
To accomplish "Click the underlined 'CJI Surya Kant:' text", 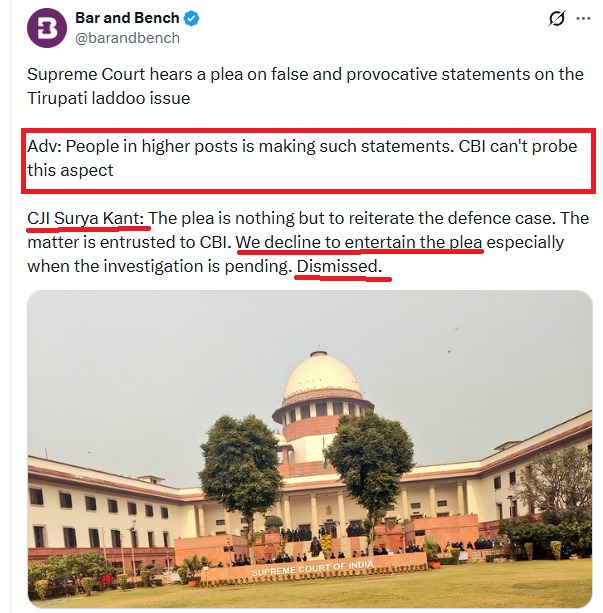I will coord(86,218).
